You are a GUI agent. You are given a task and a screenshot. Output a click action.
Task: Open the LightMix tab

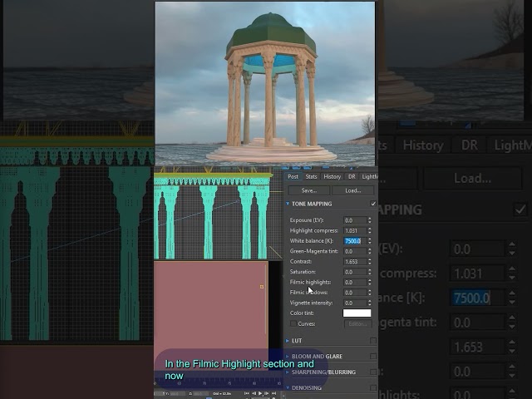(369, 176)
